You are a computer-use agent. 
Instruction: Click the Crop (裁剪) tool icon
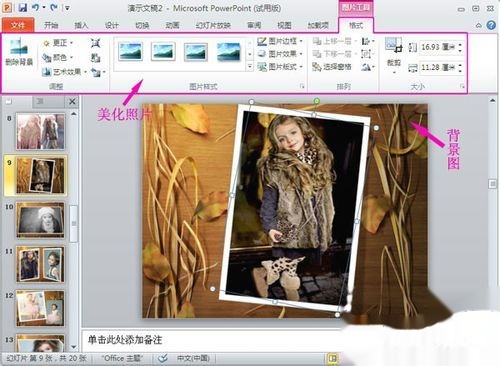(x=394, y=45)
